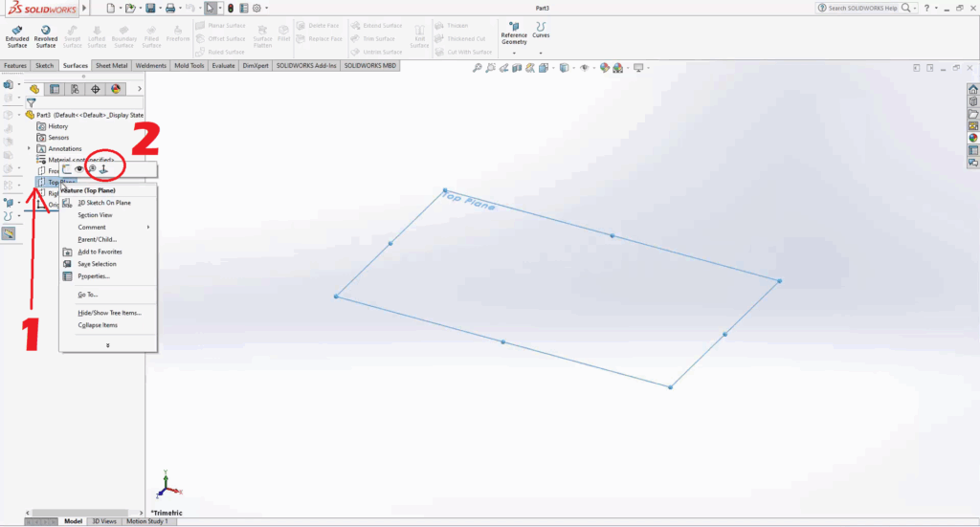Expand the Annotations tree node
The width and height of the screenshot is (980, 527).
pyautogui.click(x=29, y=149)
